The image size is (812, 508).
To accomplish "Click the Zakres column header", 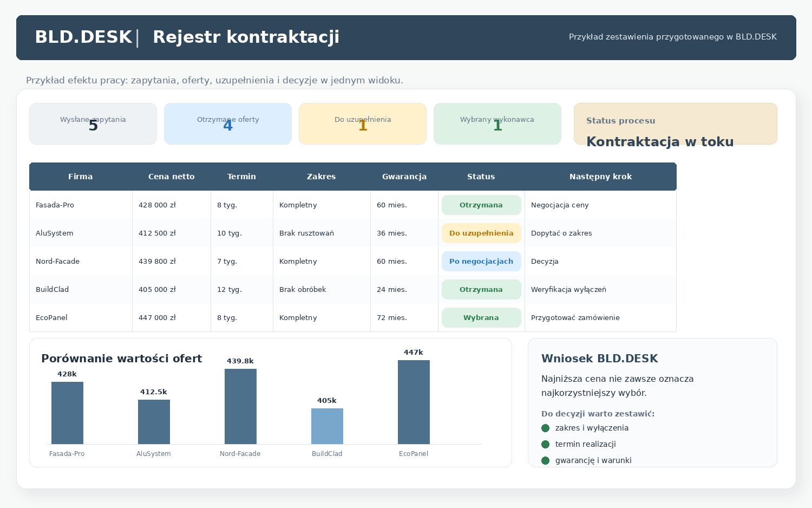I will coord(322,177).
